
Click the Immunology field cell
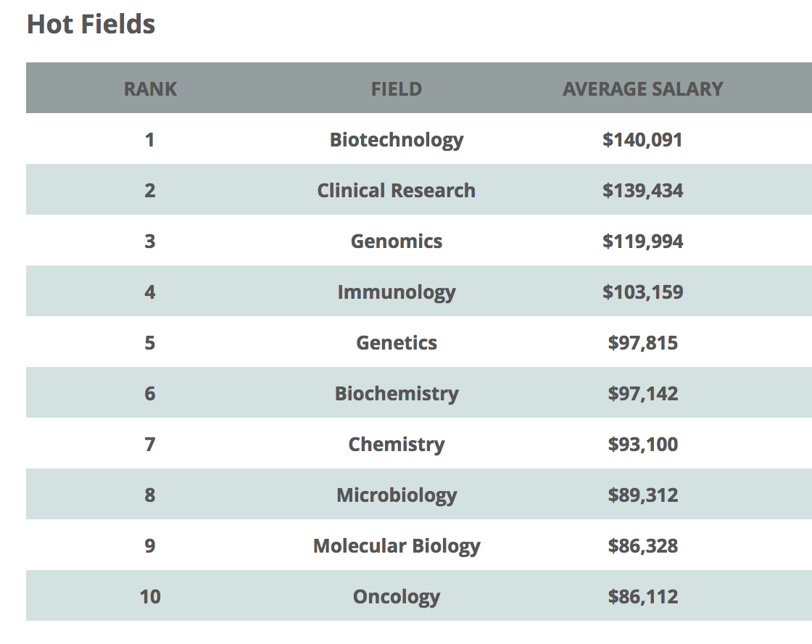pos(396,292)
